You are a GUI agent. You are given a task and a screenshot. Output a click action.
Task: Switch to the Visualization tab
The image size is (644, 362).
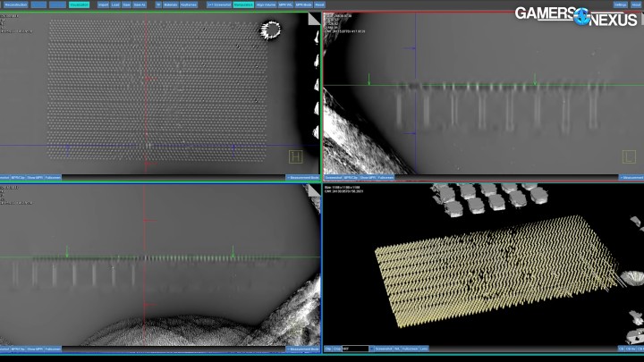tap(79, 4)
